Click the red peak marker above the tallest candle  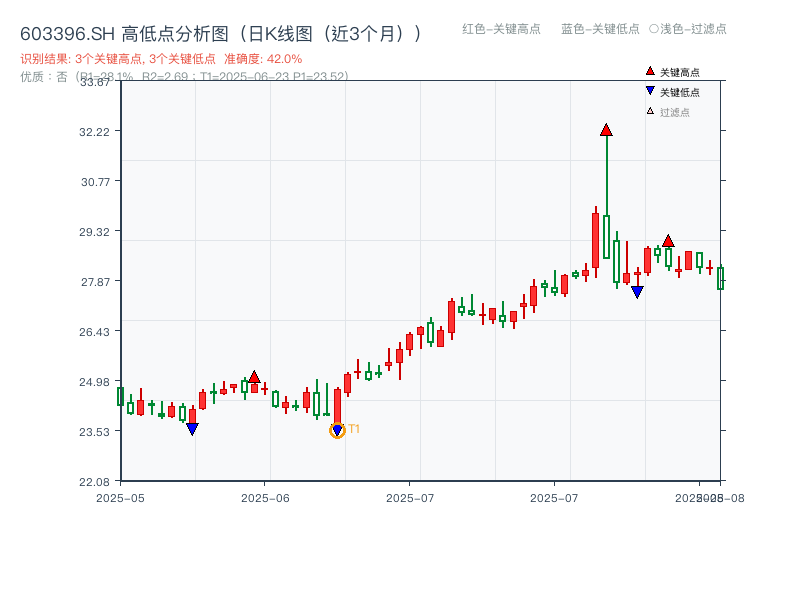606,128
